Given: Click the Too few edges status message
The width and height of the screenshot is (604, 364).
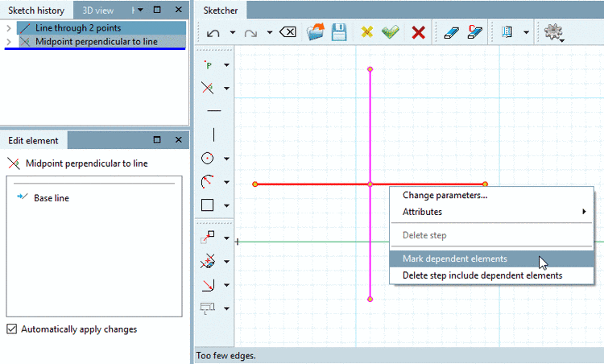Looking at the screenshot, I should click(226, 355).
